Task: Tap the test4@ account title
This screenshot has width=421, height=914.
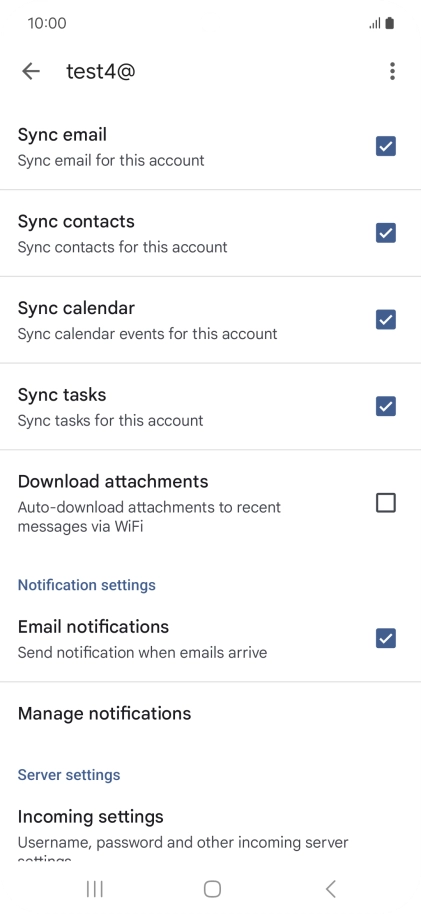Action: point(101,71)
